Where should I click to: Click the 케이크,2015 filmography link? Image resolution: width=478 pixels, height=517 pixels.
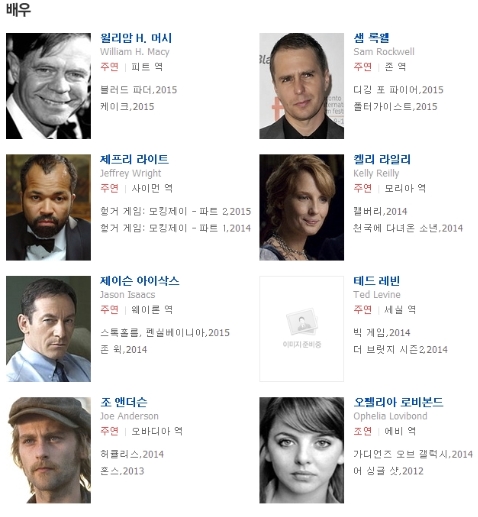pyautogui.click(x=127, y=107)
